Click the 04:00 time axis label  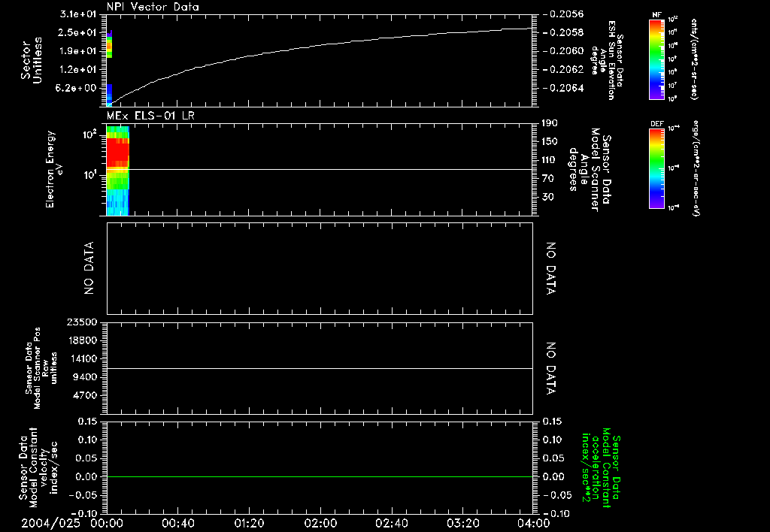coord(533,523)
